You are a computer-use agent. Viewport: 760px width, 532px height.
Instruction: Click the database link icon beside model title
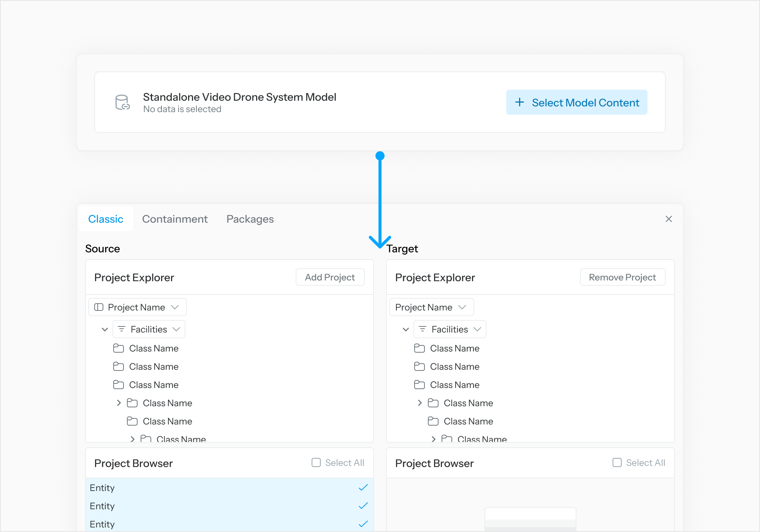tap(122, 103)
